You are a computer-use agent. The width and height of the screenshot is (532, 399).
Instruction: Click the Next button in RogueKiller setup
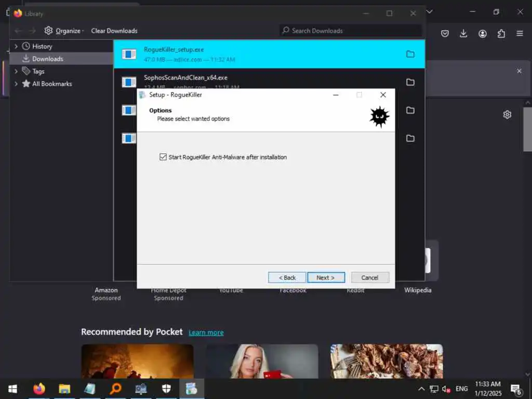tap(326, 277)
